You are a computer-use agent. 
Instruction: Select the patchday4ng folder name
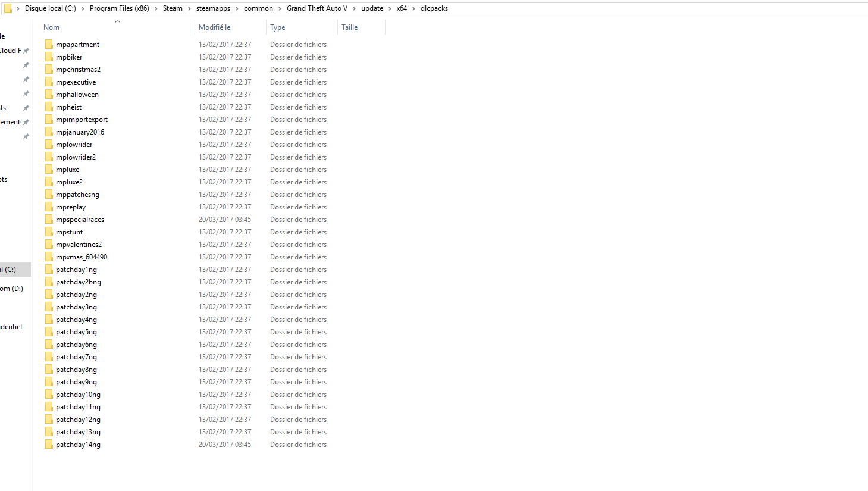click(x=76, y=320)
